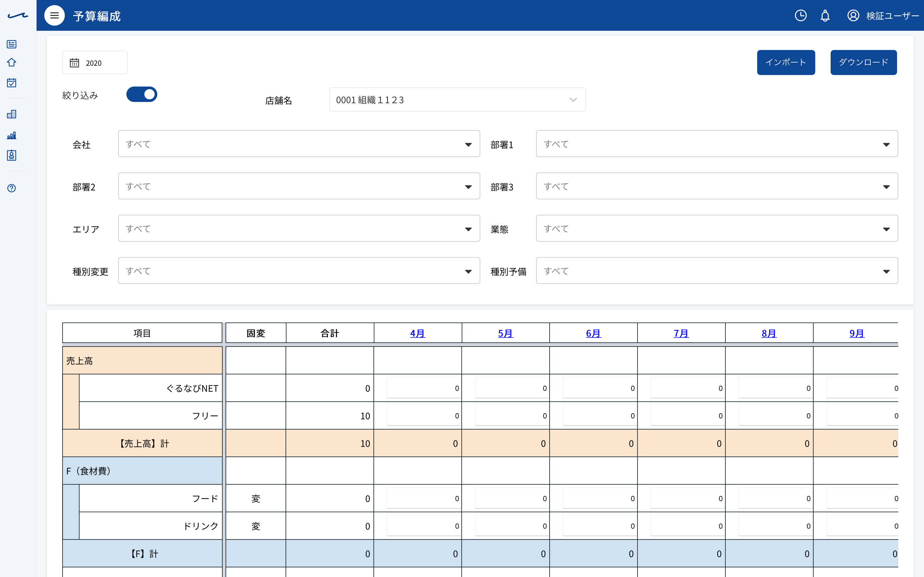Open the 業態 dropdown
The height and width of the screenshot is (577, 924).
[717, 229]
